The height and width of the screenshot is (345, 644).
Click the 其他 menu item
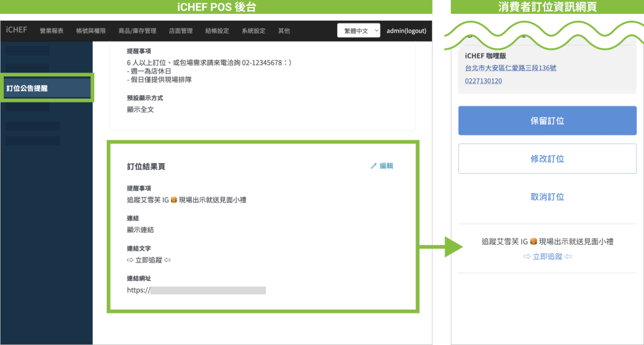point(284,31)
